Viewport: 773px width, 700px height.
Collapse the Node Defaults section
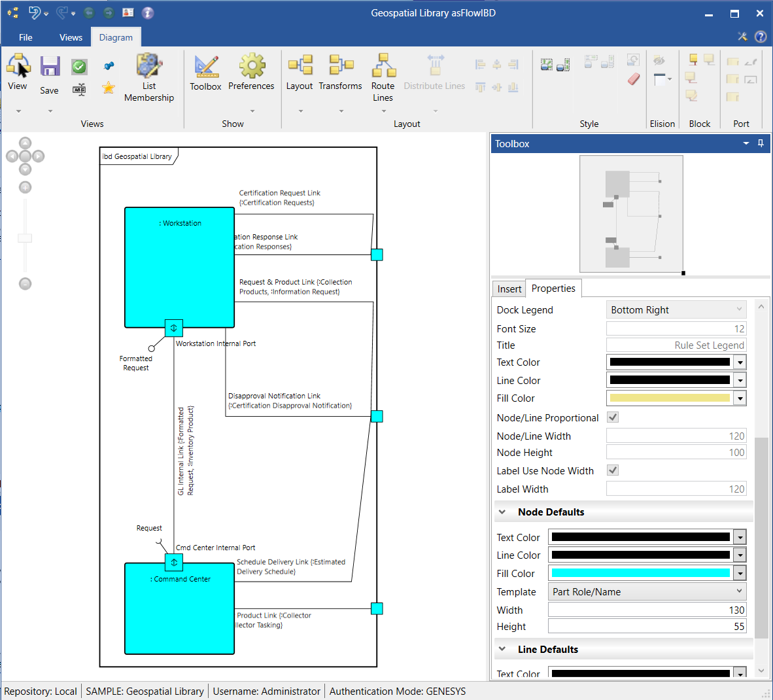point(502,512)
